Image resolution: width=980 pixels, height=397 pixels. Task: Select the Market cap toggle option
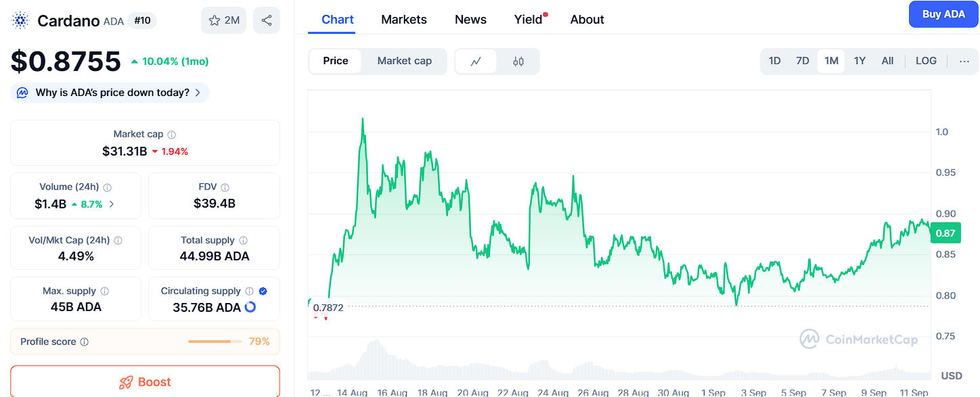click(404, 61)
